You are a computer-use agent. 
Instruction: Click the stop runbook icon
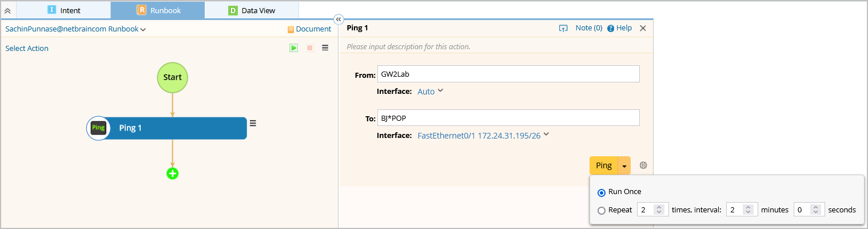pos(310,48)
